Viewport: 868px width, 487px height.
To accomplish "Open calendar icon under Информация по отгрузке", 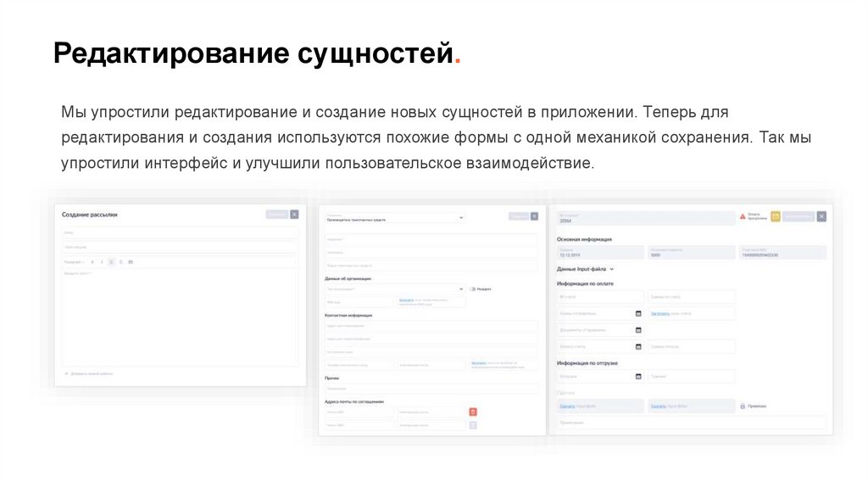I will point(638,377).
